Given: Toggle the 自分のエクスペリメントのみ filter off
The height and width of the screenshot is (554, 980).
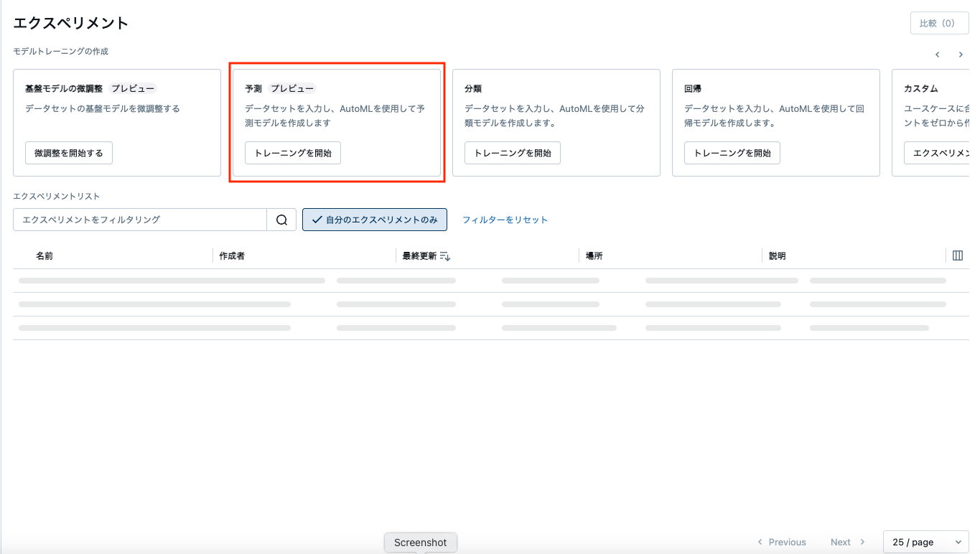Looking at the screenshot, I should coord(374,219).
